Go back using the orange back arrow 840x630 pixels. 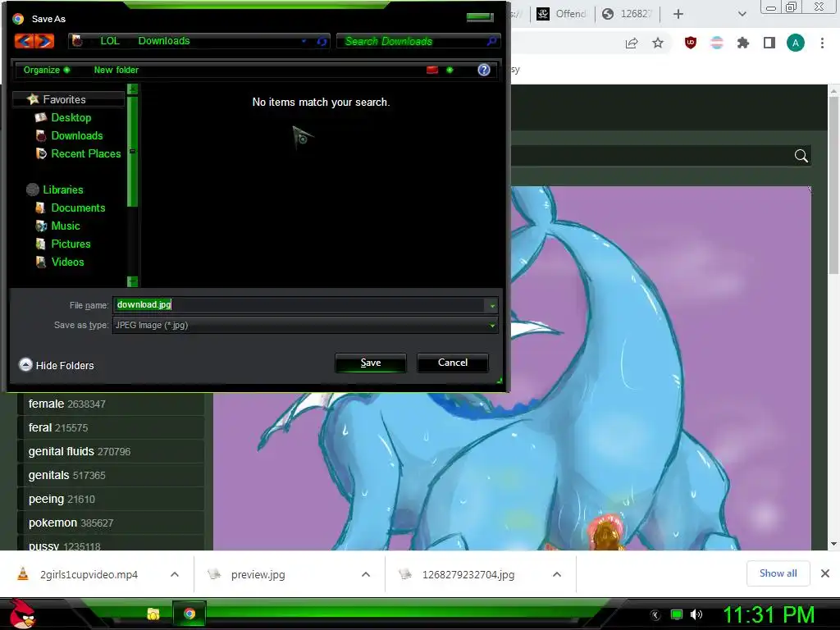[x=24, y=41]
